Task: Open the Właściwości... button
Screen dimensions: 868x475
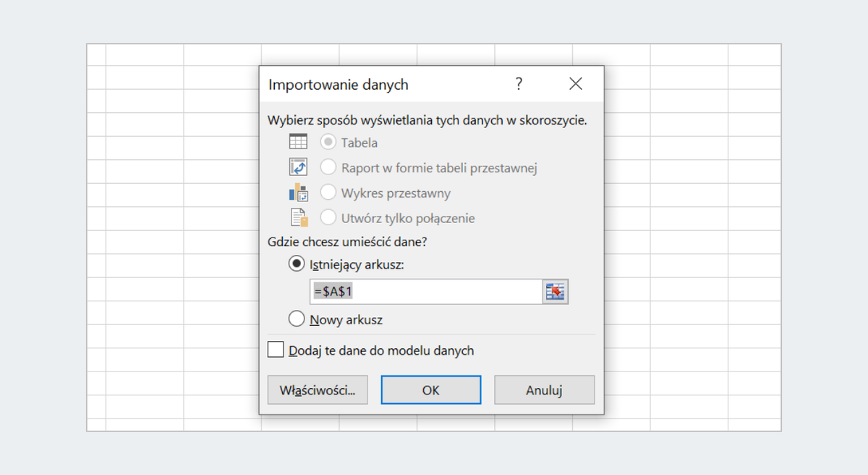Action: [x=318, y=390]
